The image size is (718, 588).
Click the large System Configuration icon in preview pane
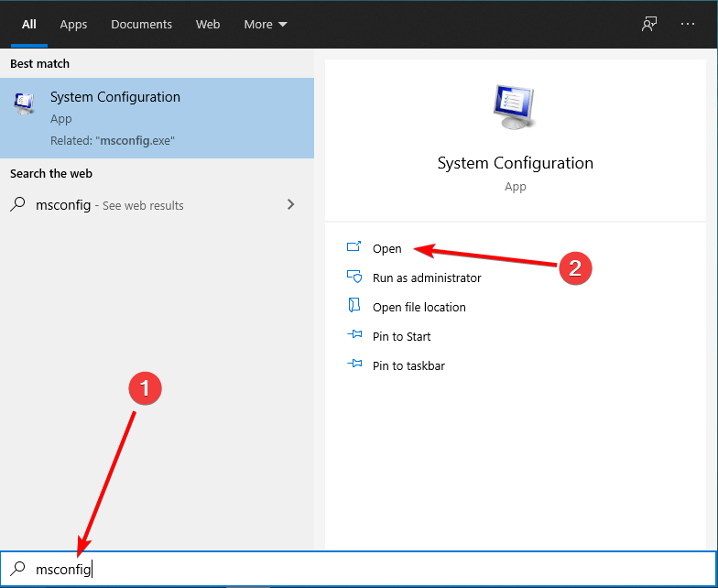coord(515,109)
